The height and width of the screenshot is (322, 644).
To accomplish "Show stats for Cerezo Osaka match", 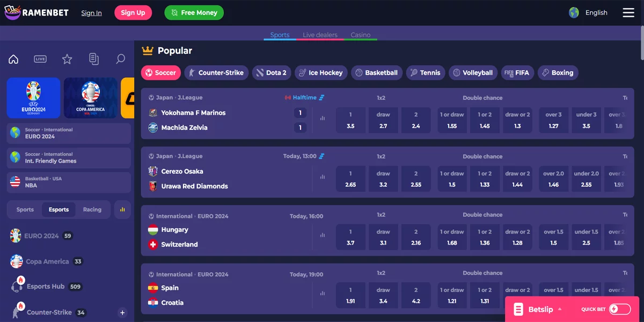I will [x=323, y=177].
